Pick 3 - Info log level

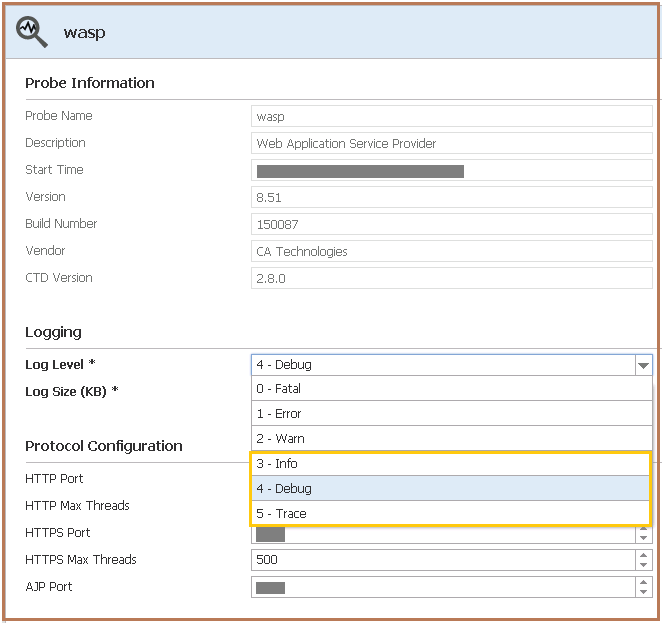pyautogui.click(x=450, y=464)
